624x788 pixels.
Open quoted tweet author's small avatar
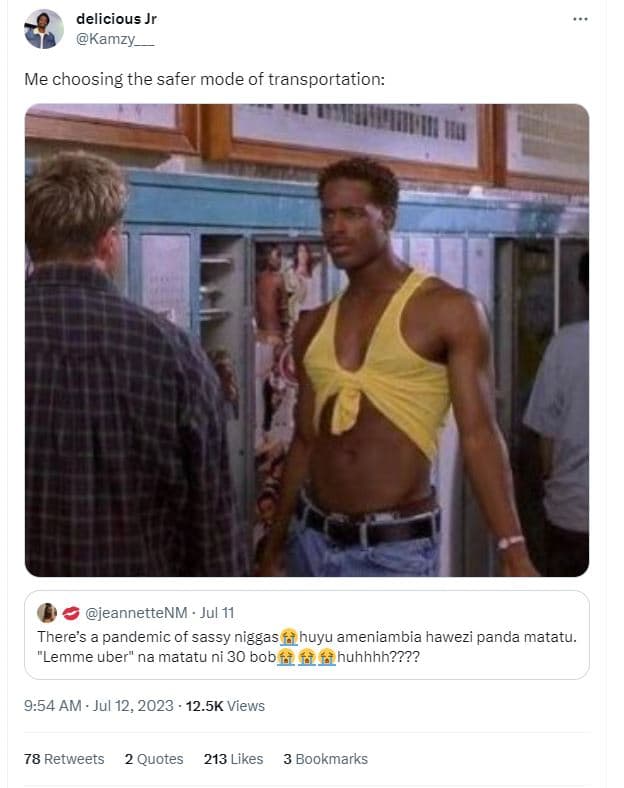coord(47,613)
